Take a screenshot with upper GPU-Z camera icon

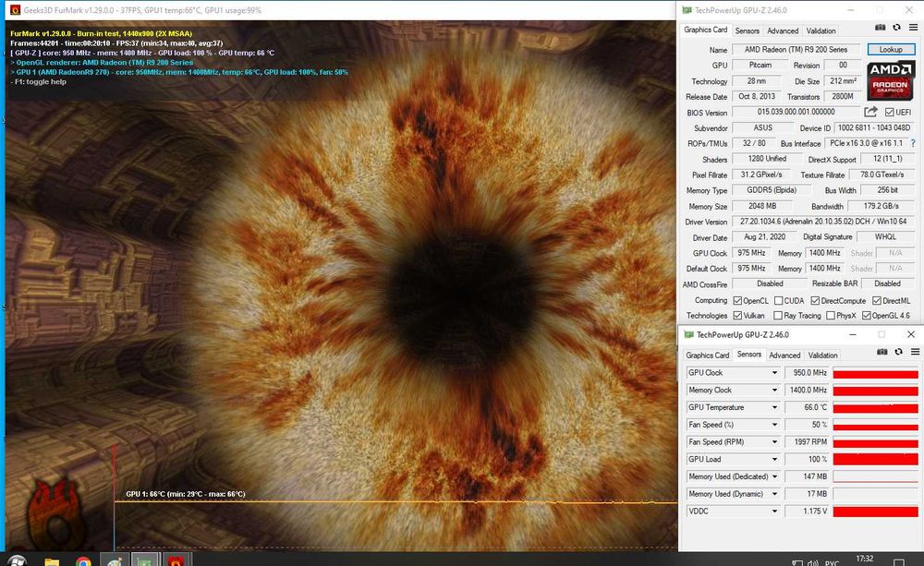[880, 28]
